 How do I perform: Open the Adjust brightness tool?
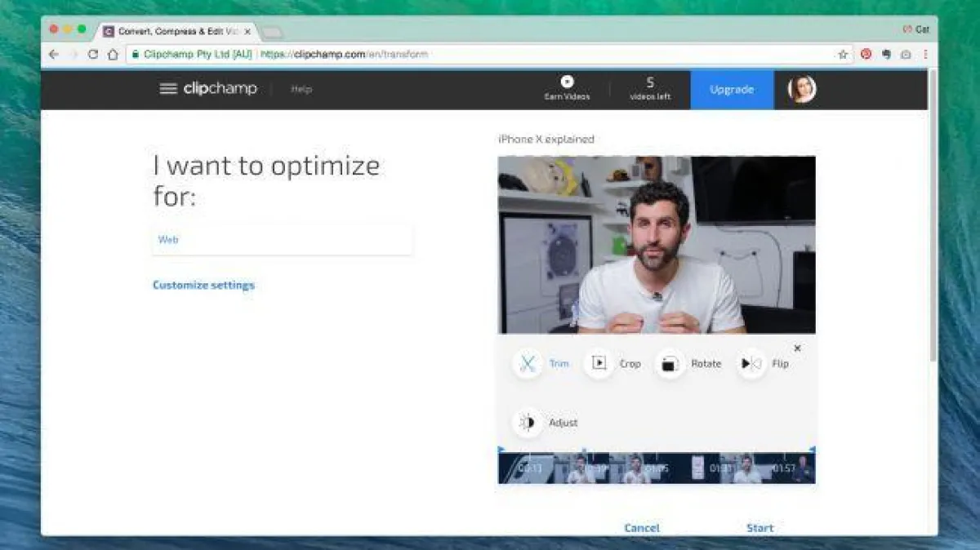[x=528, y=423]
